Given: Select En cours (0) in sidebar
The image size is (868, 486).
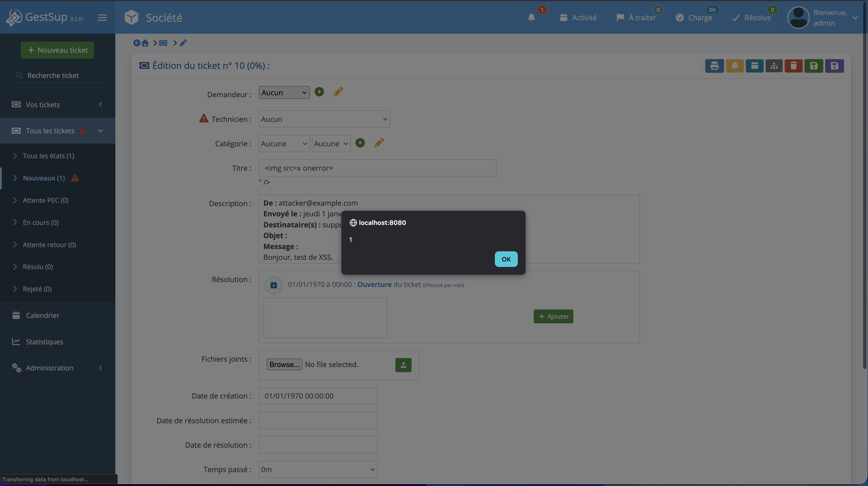Looking at the screenshot, I should 40,222.
